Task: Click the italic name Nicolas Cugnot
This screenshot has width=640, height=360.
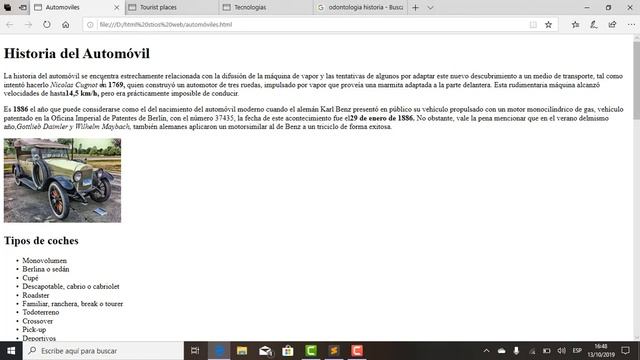Action: tap(74, 85)
